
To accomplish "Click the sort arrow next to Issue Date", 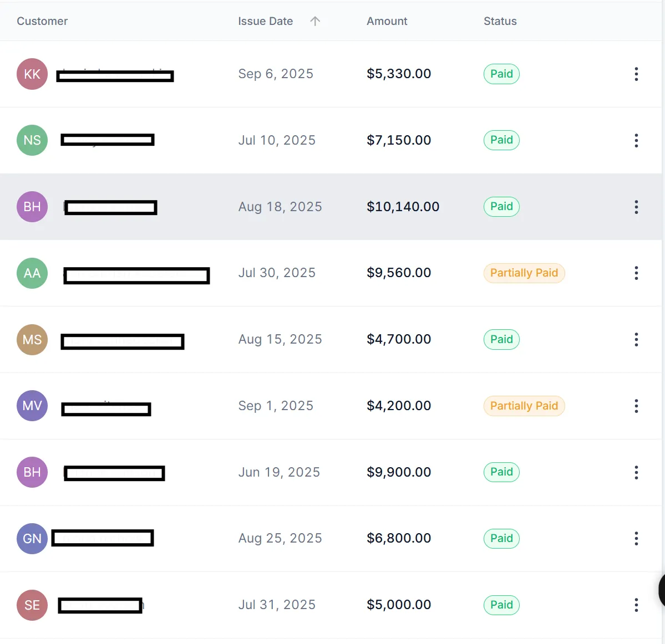I will (315, 21).
